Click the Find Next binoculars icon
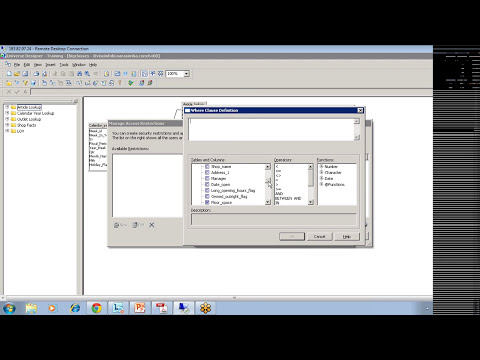The width and height of the screenshot is (480, 360). click(x=87, y=74)
